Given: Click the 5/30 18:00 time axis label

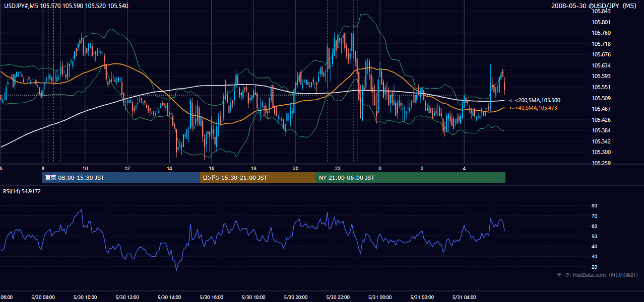Looking at the screenshot, I should click(253, 297).
